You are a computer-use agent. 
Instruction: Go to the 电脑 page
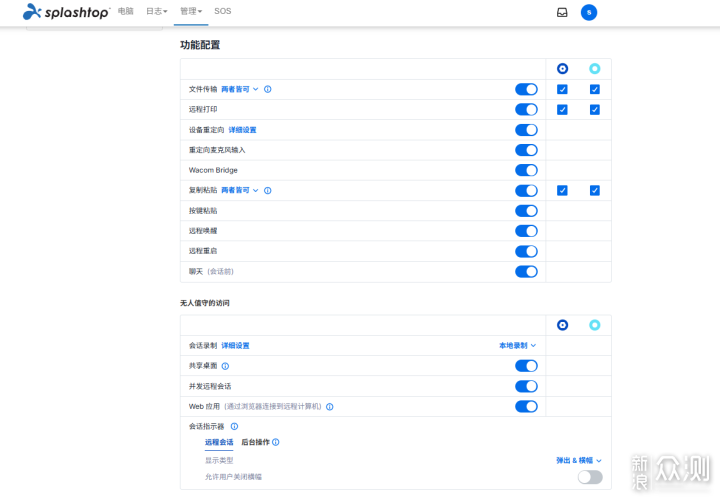click(x=125, y=11)
